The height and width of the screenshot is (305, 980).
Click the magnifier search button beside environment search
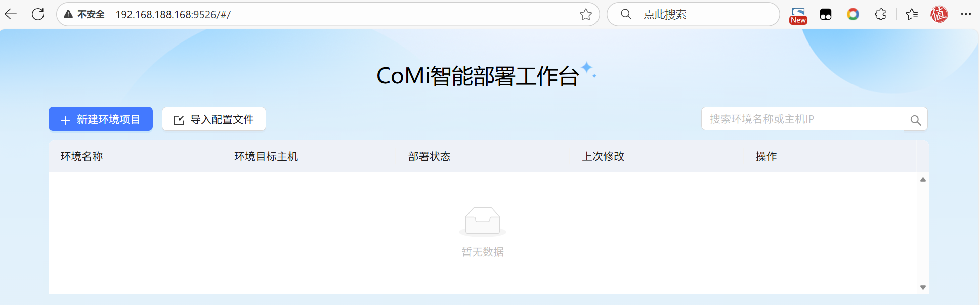(x=916, y=119)
